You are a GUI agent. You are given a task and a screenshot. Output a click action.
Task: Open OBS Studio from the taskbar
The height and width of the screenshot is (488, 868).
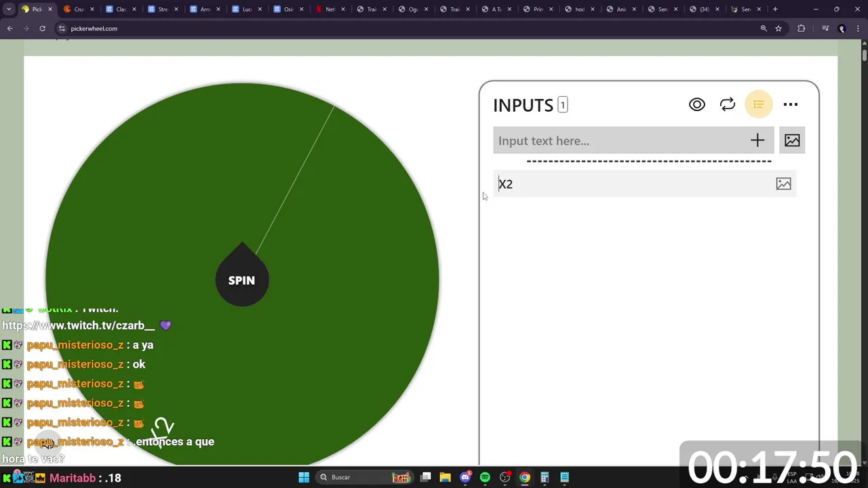505,477
